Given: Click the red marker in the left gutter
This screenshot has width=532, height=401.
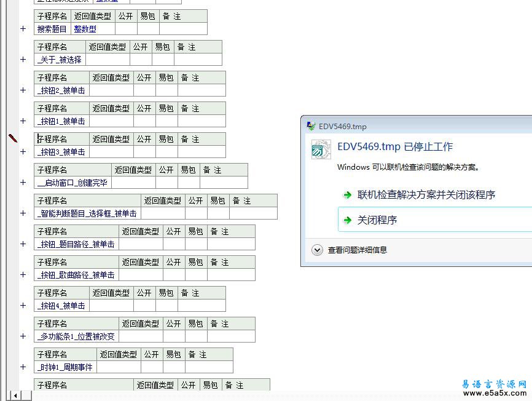Looking at the screenshot, I should pos(13,138).
